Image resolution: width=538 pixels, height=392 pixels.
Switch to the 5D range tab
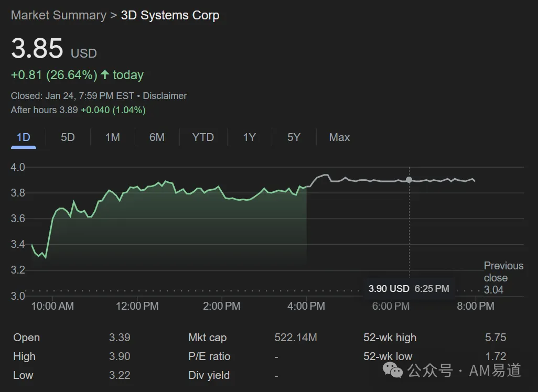pyautogui.click(x=68, y=137)
